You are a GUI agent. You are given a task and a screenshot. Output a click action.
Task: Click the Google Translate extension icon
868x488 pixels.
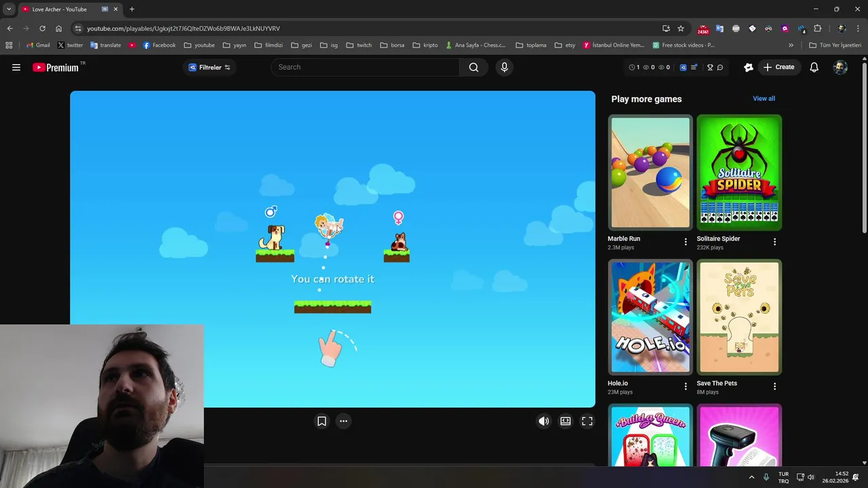coord(719,28)
